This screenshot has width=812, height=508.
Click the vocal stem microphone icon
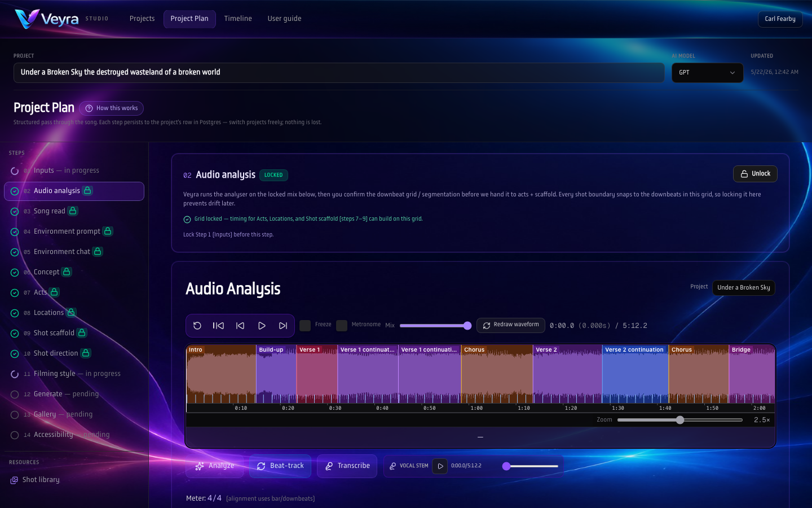[392, 466]
